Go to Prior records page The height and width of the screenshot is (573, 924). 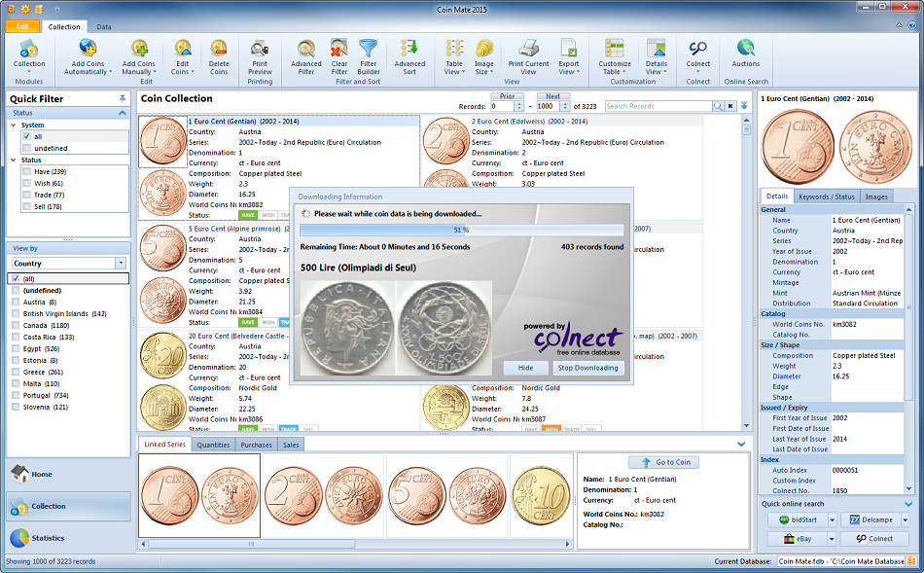508,96
